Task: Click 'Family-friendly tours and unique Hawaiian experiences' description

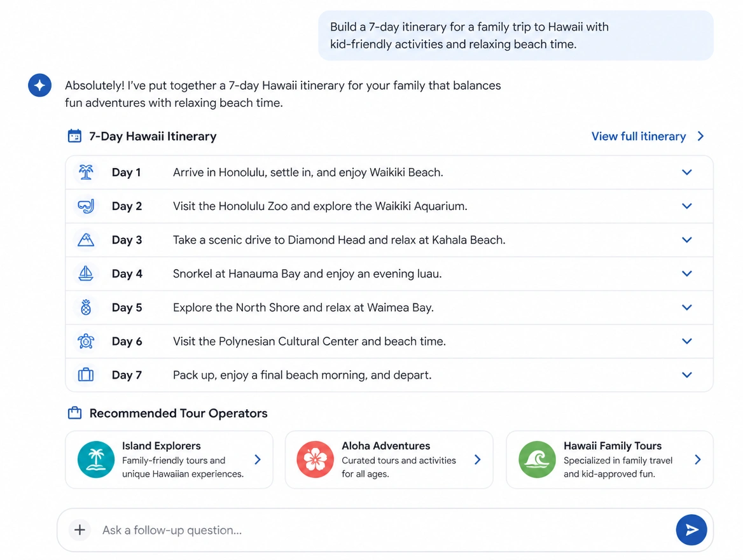Action: [x=183, y=467]
